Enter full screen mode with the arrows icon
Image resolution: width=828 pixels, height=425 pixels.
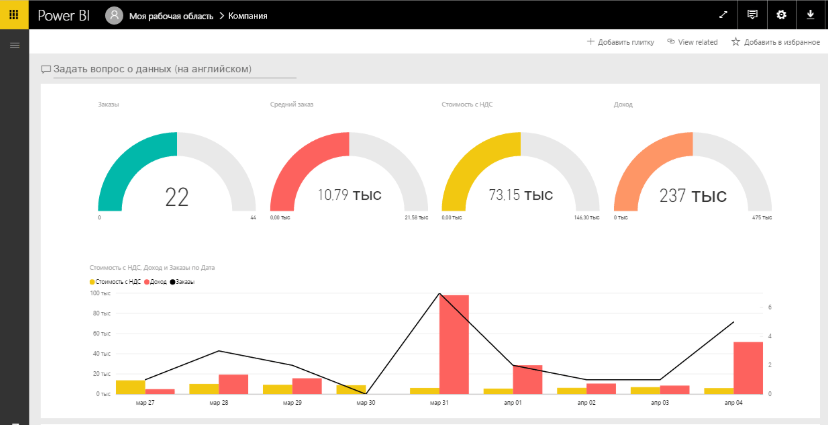[x=723, y=15]
